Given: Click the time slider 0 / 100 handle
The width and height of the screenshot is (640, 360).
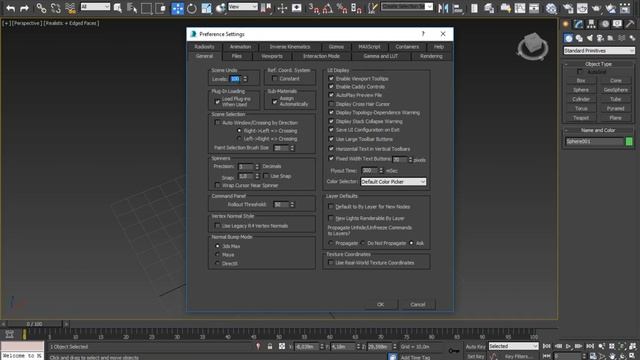Looking at the screenshot, I should pos(34,324).
